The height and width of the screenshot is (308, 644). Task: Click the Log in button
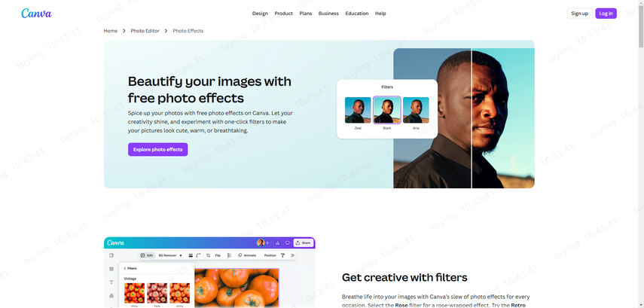tap(606, 14)
